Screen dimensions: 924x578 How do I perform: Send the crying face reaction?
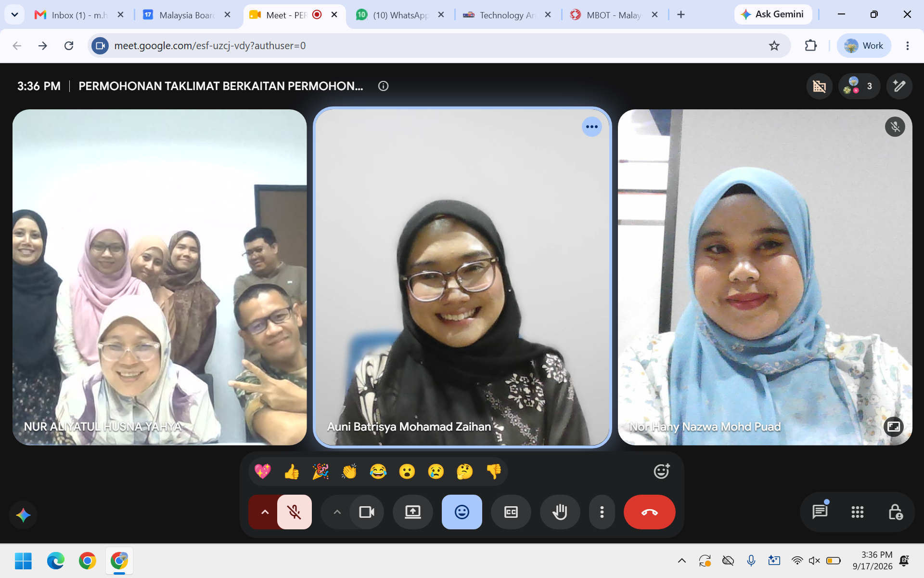tap(436, 471)
